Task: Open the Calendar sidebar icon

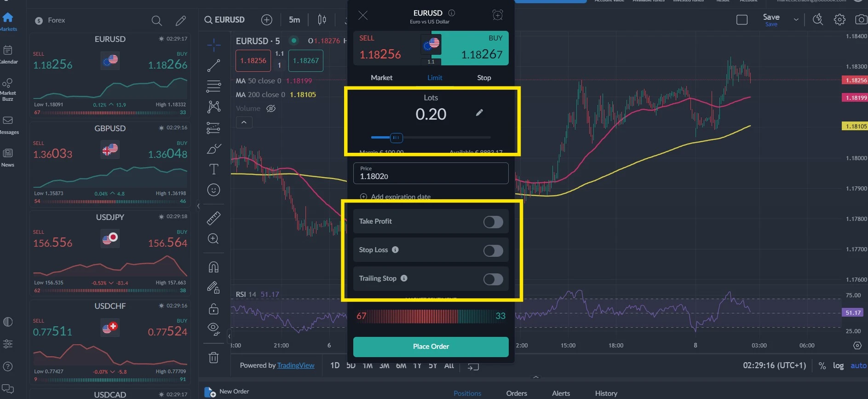Action: [8, 50]
